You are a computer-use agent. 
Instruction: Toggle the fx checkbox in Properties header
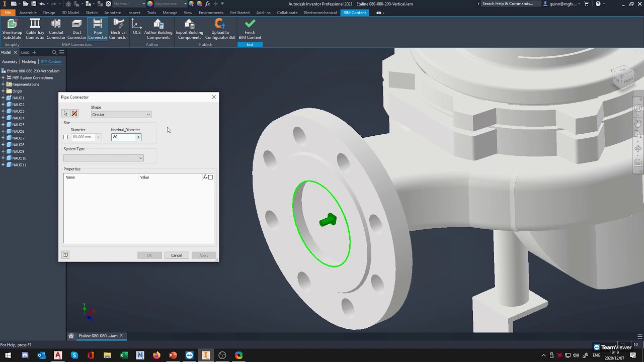pyautogui.click(x=210, y=177)
